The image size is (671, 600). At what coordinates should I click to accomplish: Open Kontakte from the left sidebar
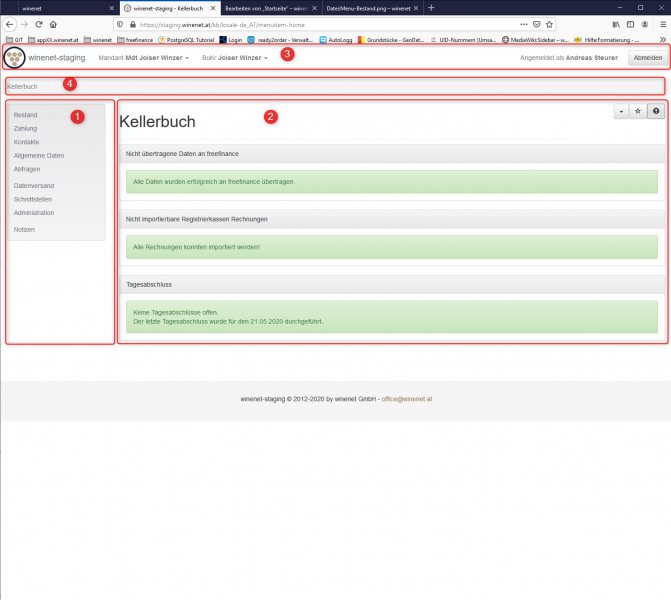[27, 142]
